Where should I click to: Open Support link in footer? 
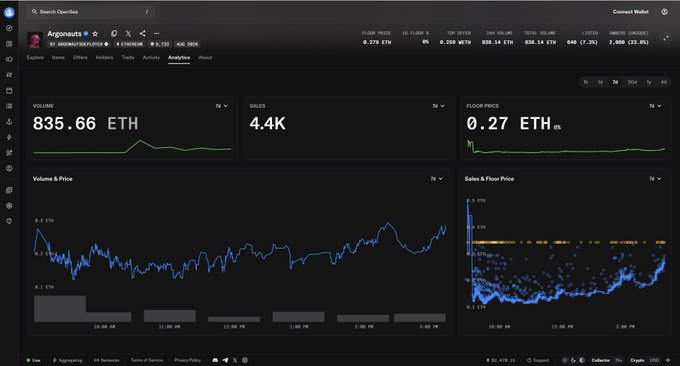click(538, 360)
